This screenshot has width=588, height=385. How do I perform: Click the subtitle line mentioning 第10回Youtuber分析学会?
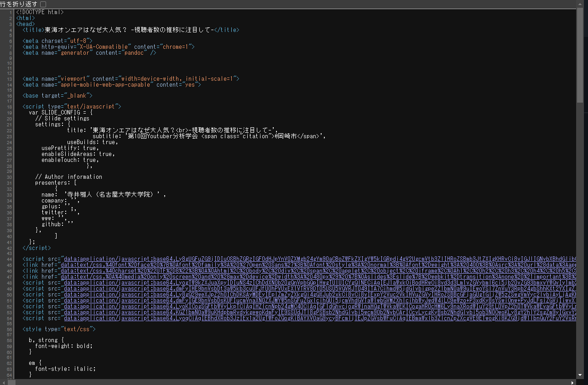click(209, 136)
